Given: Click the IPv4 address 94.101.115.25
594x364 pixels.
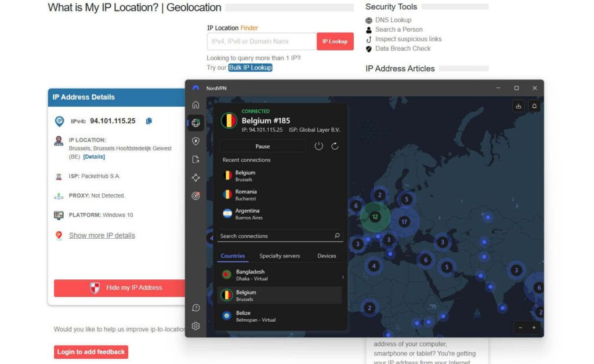Looking at the screenshot, I should pos(113,121).
